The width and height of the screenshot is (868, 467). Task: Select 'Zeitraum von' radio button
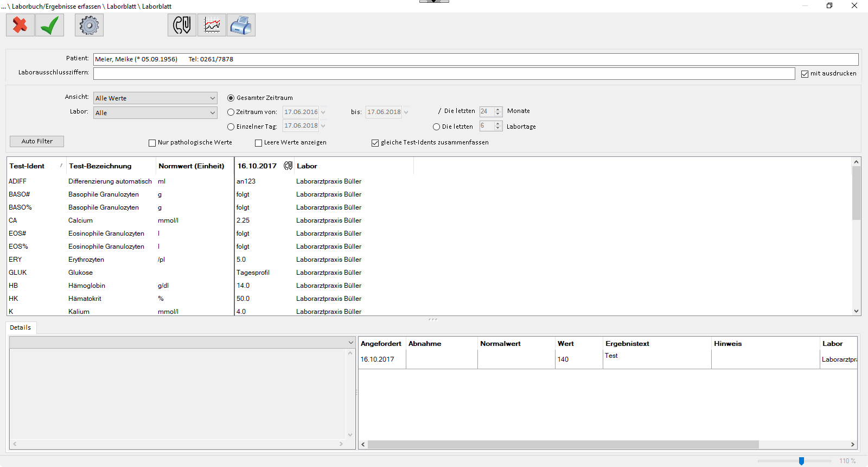point(231,112)
